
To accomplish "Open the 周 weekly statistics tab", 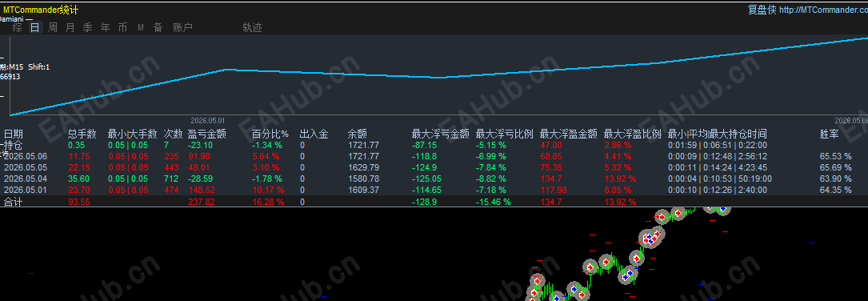I will (x=53, y=28).
